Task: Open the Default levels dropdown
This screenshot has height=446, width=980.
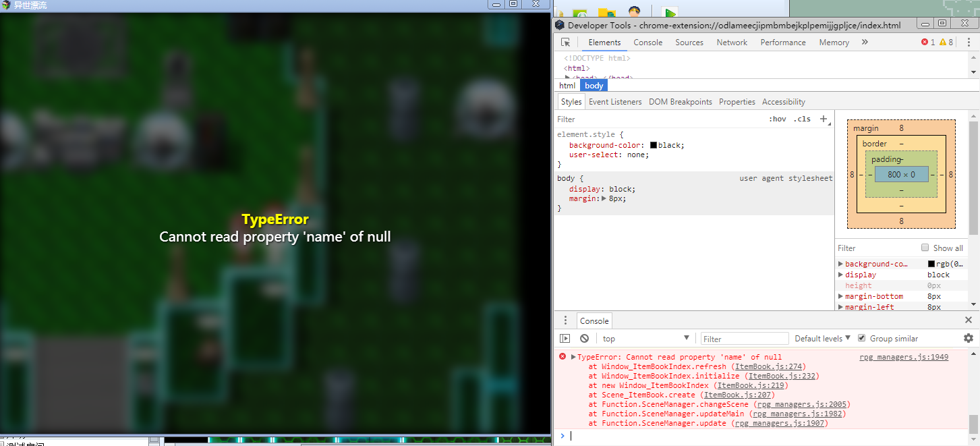Action: (x=822, y=339)
